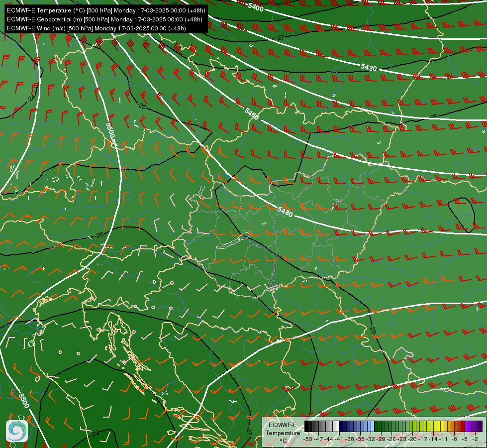Pick the red swatch near -5 in the legend
The image size is (487, 448).
pyautogui.click(x=463, y=426)
